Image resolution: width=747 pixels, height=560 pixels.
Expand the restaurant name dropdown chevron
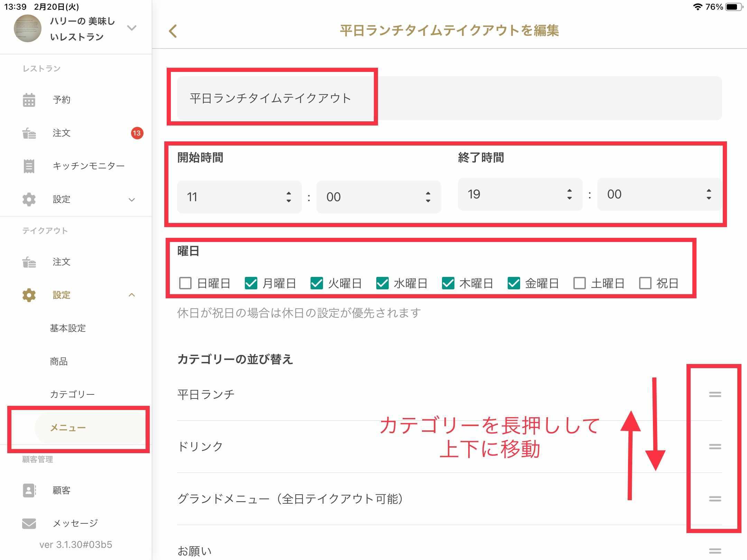132,28
